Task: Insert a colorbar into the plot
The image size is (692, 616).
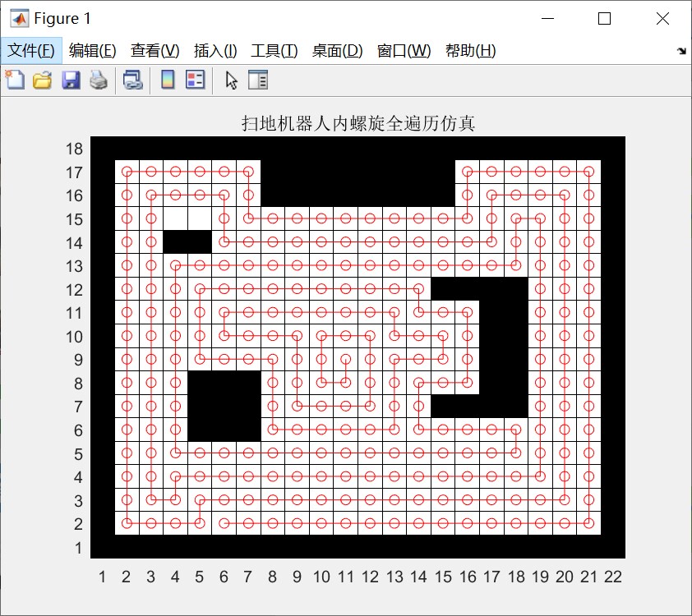Action: pyautogui.click(x=168, y=80)
